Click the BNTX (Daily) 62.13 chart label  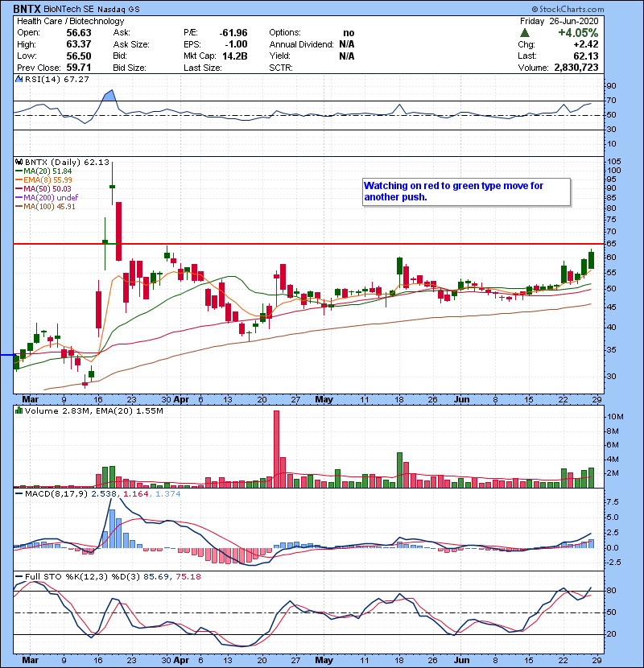click(x=67, y=162)
